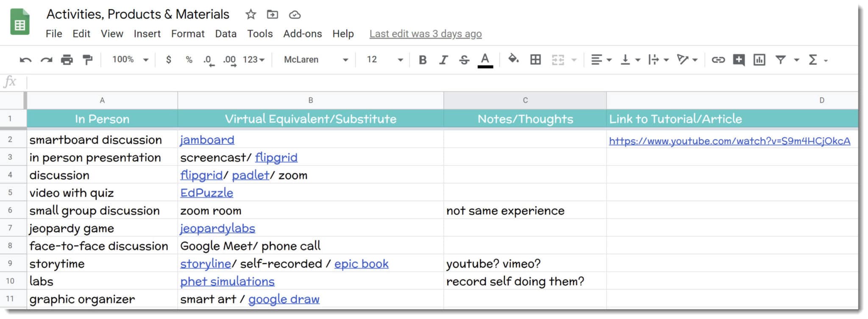868x319 pixels.
Task: Open 'Last edit was 3 days ago' history
Action: pyautogui.click(x=426, y=34)
